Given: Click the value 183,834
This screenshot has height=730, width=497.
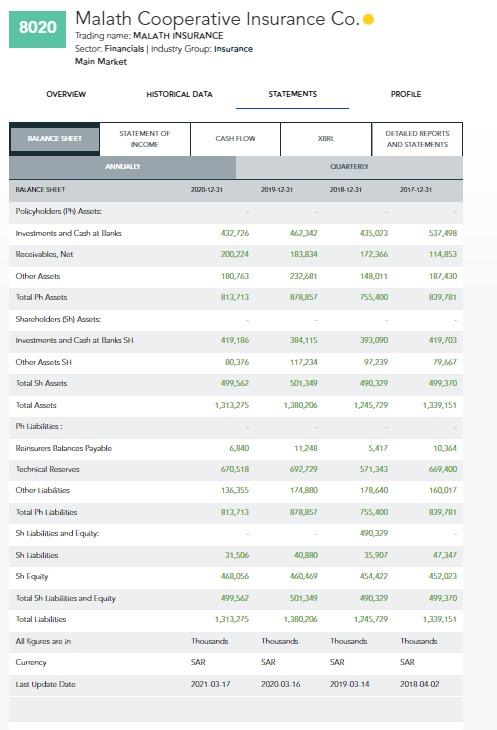Looking at the screenshot, I should 303,254.
